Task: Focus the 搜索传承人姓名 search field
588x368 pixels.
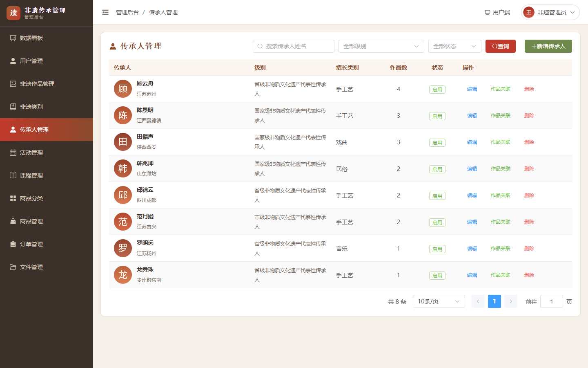Action: [294, 46]
